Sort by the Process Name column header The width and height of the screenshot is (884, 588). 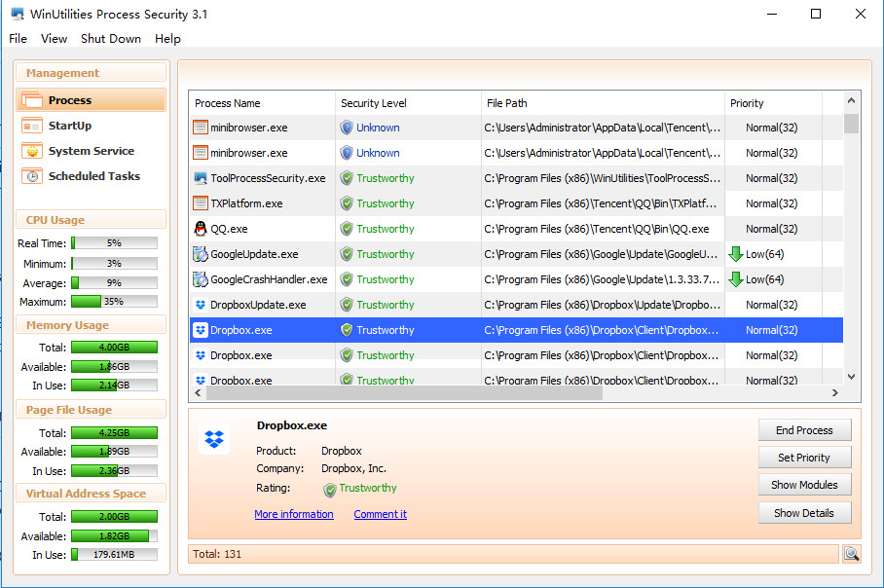(262, 103)
